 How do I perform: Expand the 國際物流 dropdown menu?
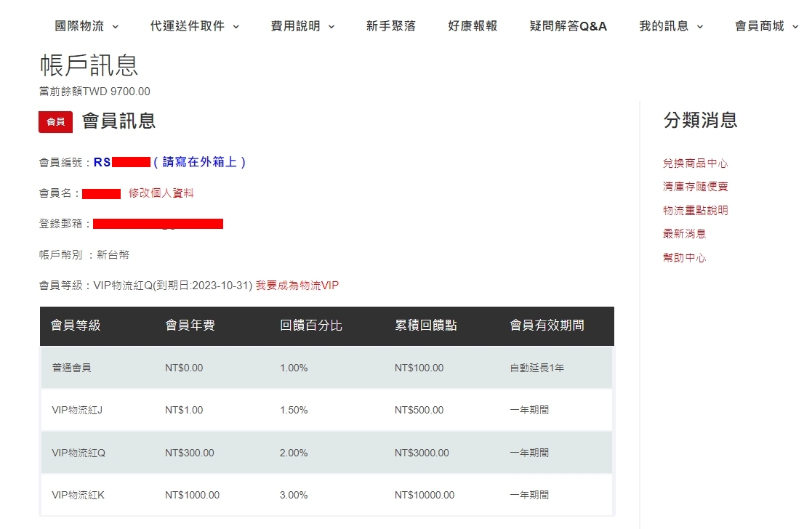click(x=87, y=26)
